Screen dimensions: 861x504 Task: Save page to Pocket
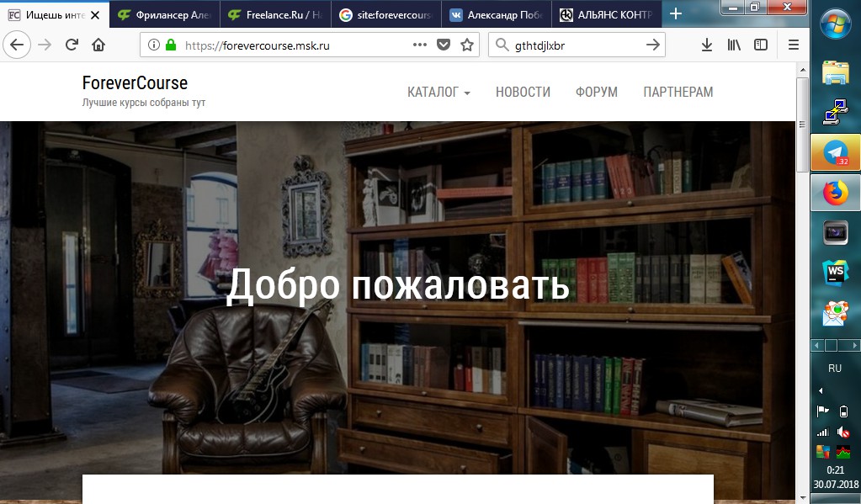tap(444, 45)
